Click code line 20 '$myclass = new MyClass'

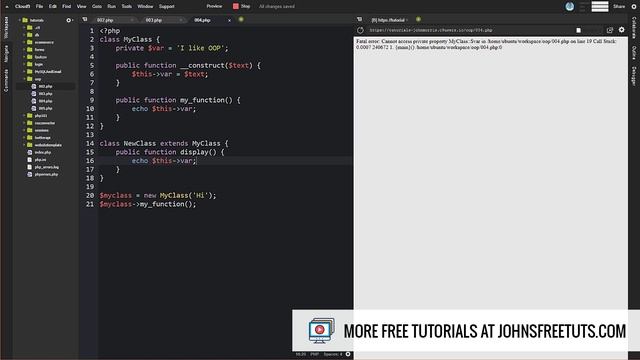coord(158,196)
